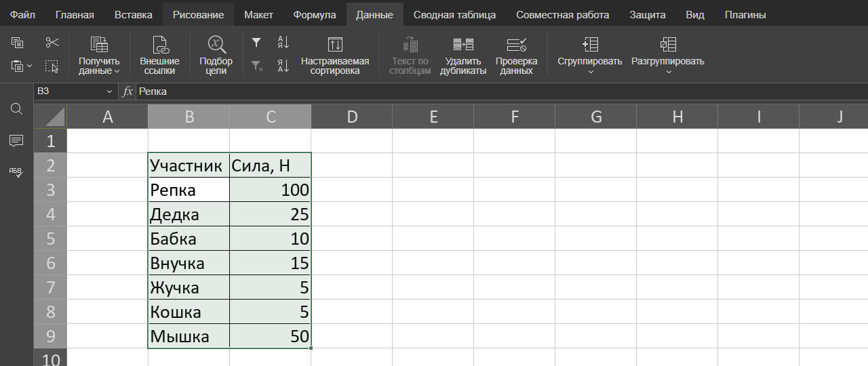The width and height of the screenshot is (868, 366).
Task: Expand the Сгруппировать dropdown
Action: [589, 72]
